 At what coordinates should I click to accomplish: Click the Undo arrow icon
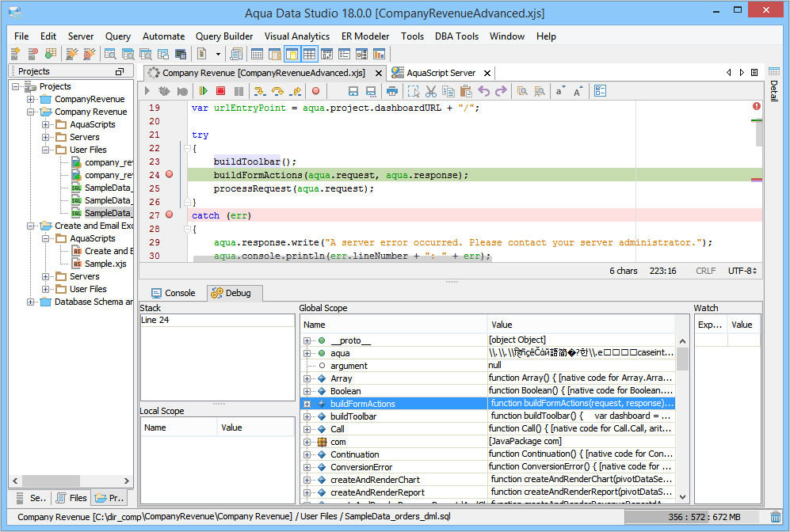pos(483,91)
